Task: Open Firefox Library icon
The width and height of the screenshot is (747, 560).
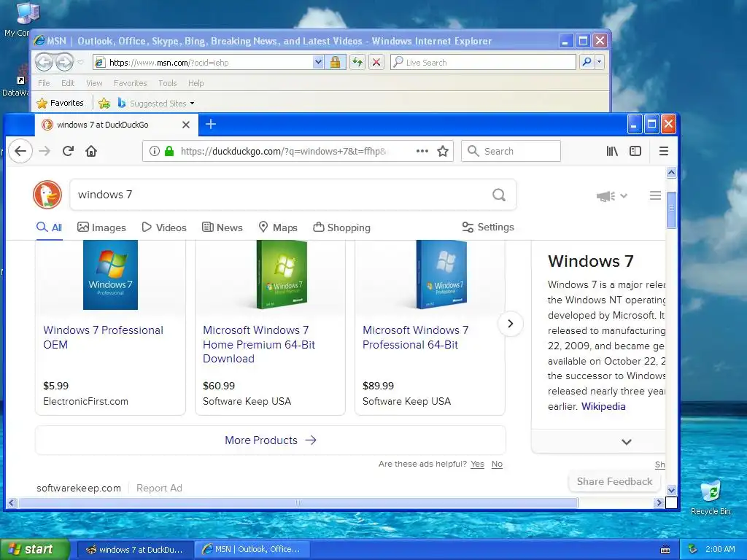Action: pos(612,152)
